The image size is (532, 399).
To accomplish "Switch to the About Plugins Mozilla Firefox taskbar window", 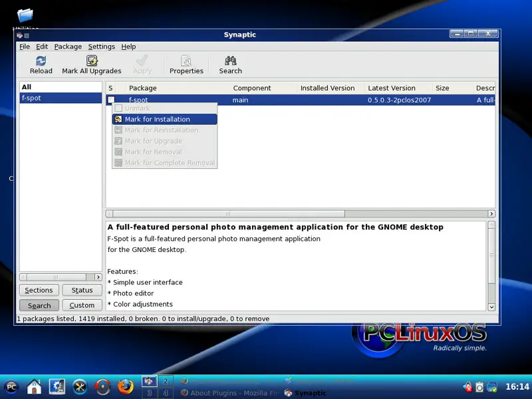I will pos(229,393).
